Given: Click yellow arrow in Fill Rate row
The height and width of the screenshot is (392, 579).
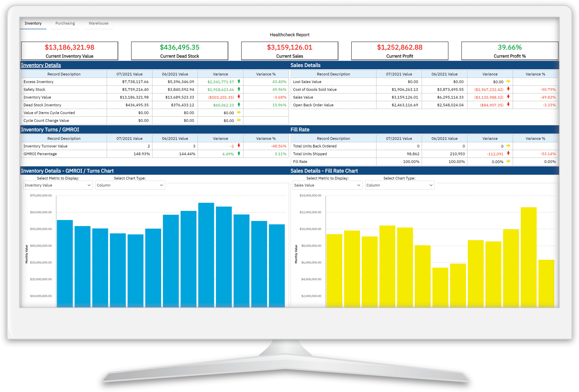Looking at the screenshot, I should pos(508,161).
